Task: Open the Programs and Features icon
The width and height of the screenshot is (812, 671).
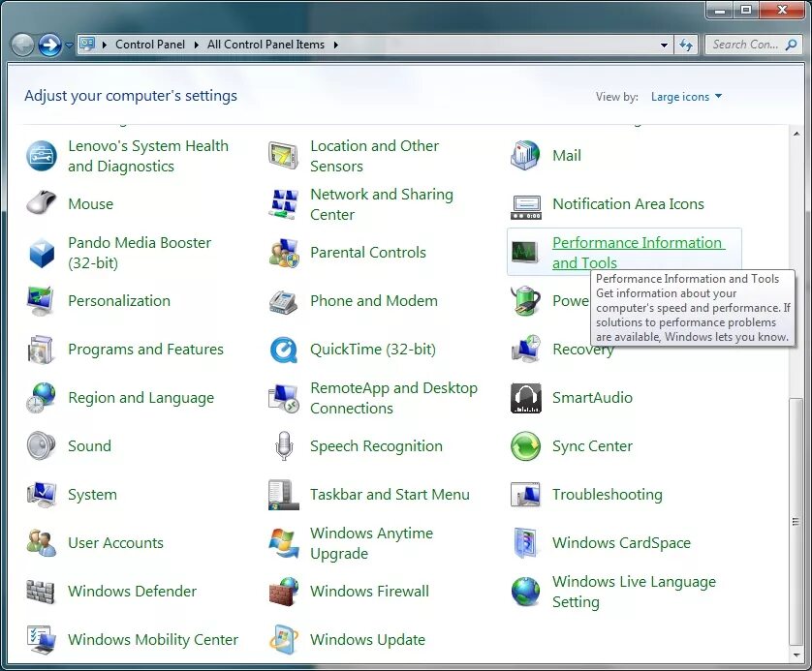Action: click(41, 350)
